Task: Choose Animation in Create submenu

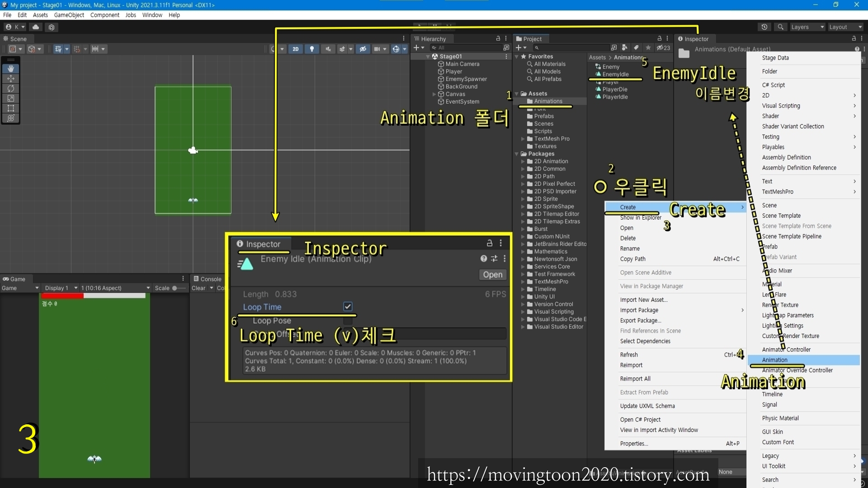Action: [x=804, y=360]
